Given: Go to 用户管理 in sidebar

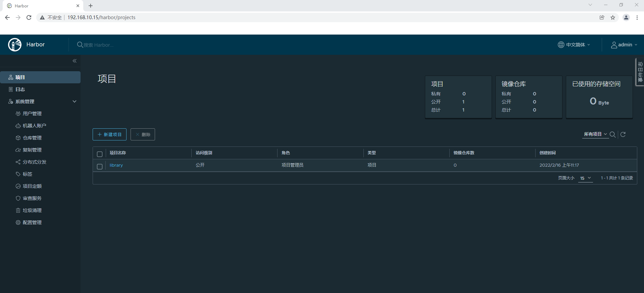Looking at the screenshot, I should [x=32, y=114].
